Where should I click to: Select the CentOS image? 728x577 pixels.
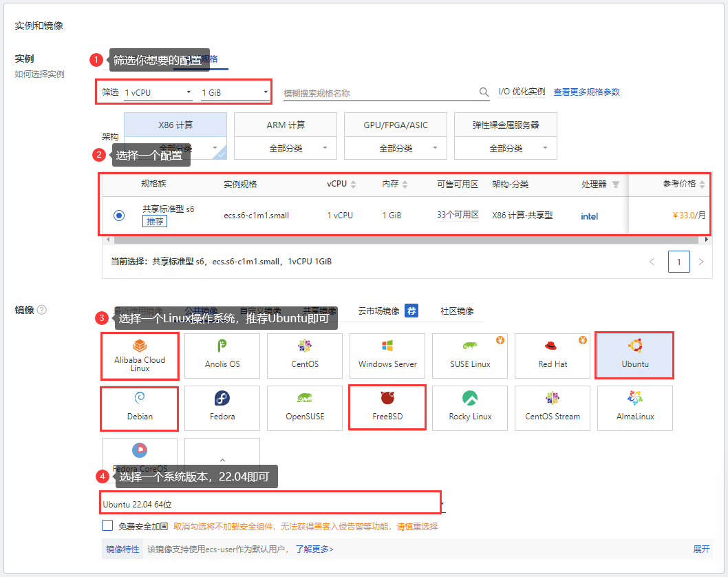pos(304,356)
